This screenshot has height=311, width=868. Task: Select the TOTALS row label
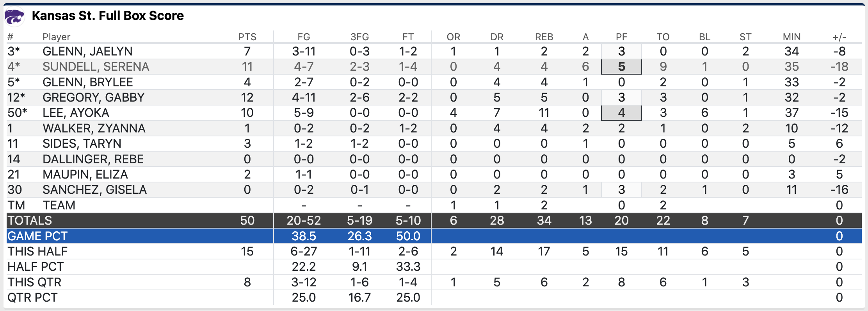[30, 220]
